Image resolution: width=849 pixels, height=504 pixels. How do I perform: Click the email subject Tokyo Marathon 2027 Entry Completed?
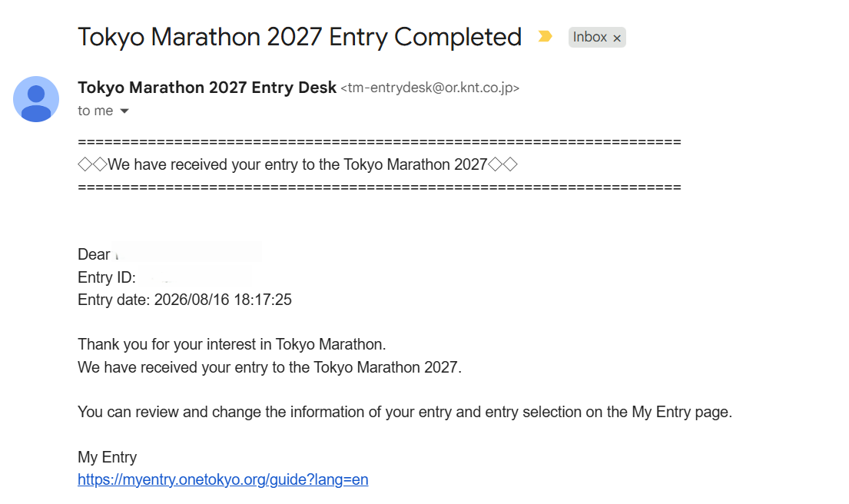(x=300, y=38)
